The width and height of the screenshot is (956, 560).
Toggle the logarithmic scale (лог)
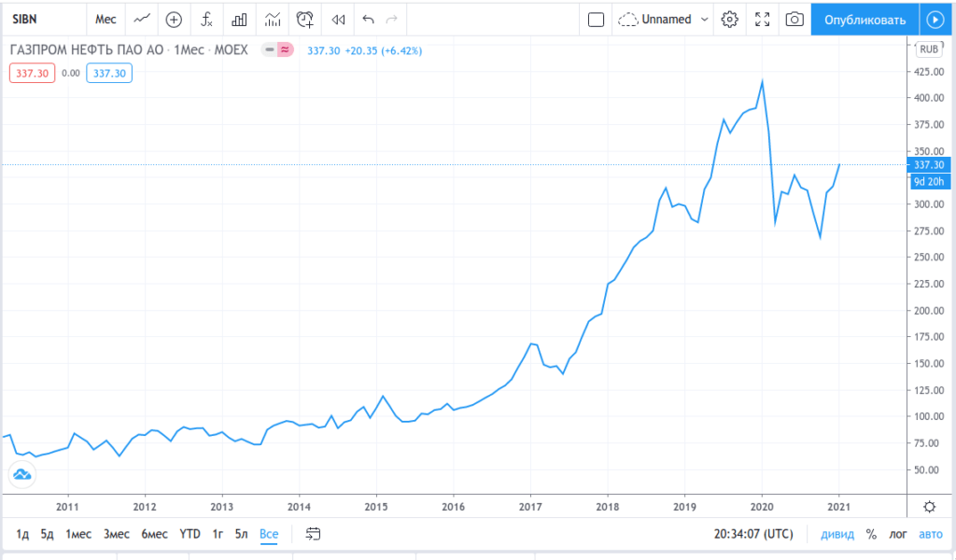click(x=898, y=534)
